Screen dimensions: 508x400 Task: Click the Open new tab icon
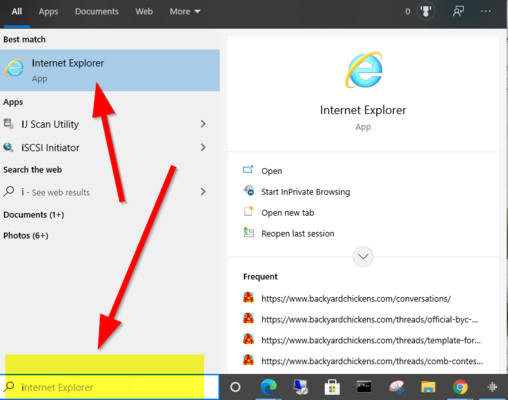tap(249, 211)
